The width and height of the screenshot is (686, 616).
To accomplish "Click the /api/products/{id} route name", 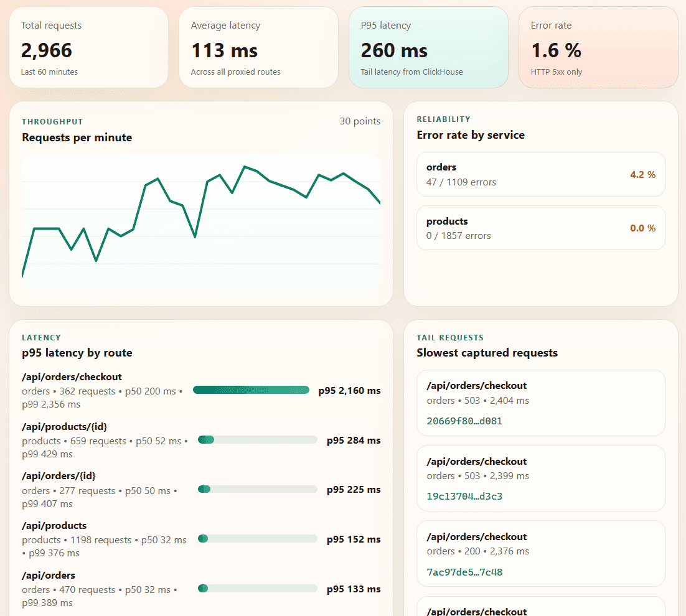I will 64,427.
